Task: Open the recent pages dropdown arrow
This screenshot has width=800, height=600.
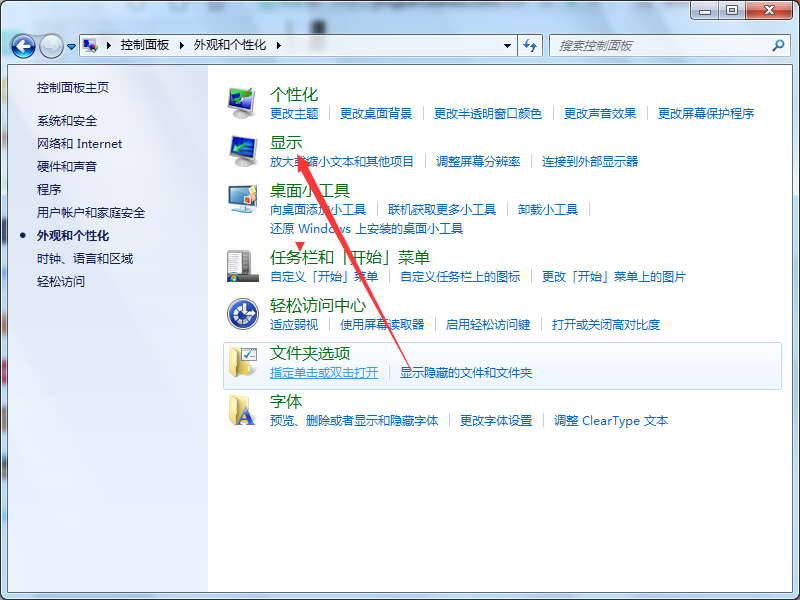Action: pos(71,46)
